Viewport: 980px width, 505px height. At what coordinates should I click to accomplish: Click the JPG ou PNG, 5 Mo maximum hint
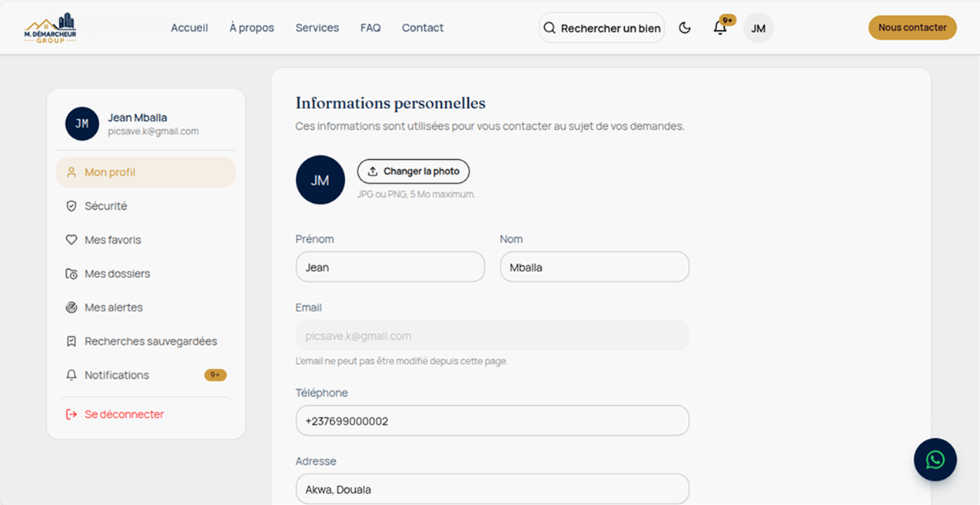tap(417, 194)
